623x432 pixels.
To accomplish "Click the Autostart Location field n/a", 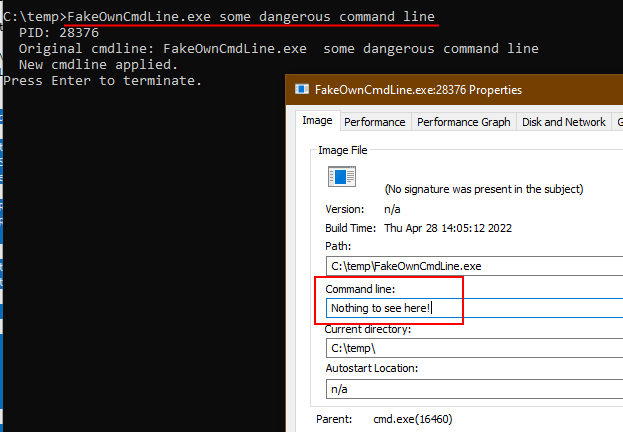I will [x=474, y=389].
